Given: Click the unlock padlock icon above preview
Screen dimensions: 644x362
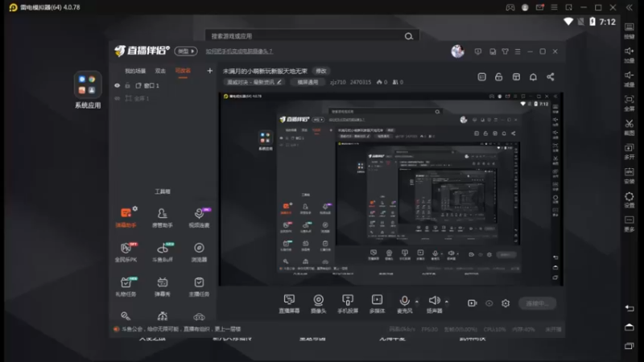Looking at the screenshot, I should tap(498, 76).
